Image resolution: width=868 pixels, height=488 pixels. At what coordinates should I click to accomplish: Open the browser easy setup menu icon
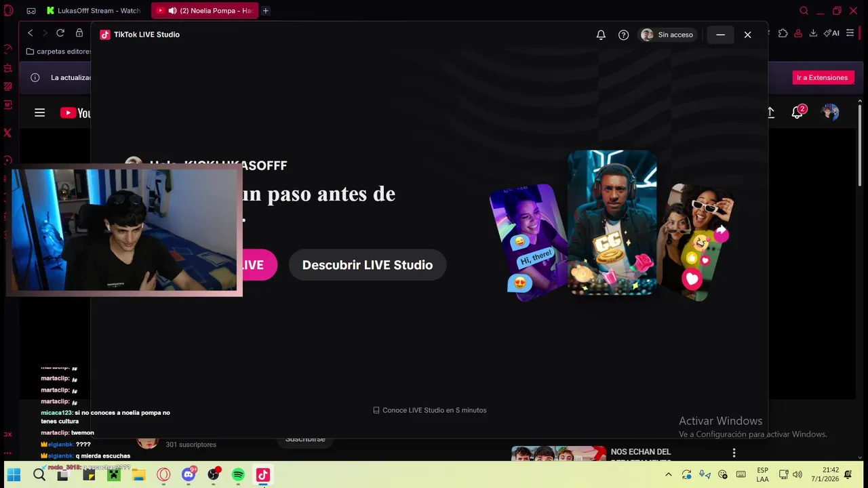(x=850, y=33)
